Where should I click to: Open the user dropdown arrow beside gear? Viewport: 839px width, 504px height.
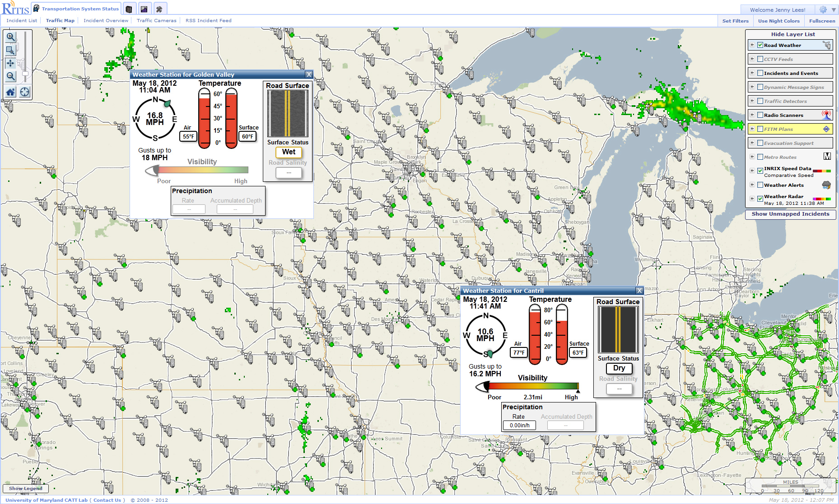pyautogui.click(x=834, y=10)
